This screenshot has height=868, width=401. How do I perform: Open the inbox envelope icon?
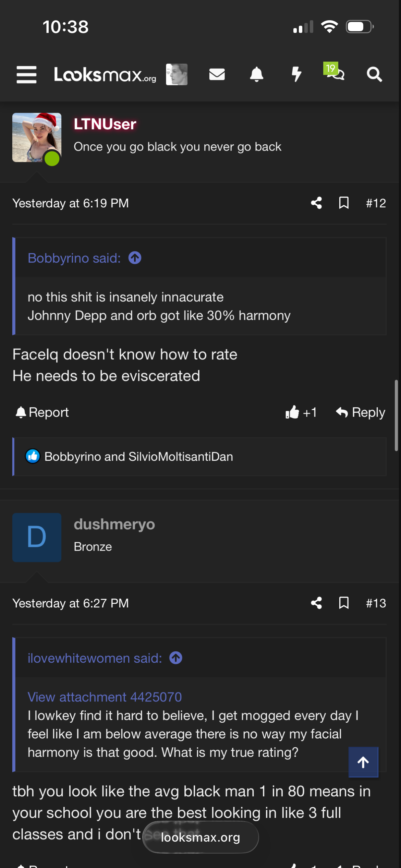(217, 74)
